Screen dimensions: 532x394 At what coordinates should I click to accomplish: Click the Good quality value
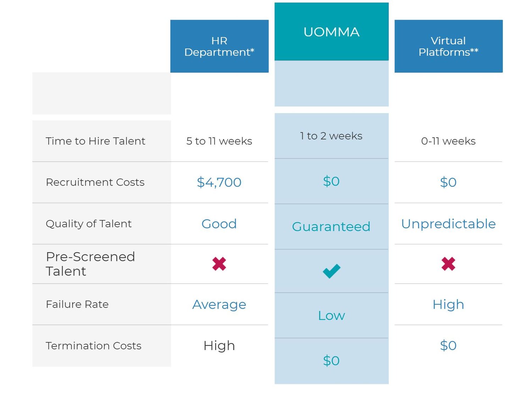219,224
